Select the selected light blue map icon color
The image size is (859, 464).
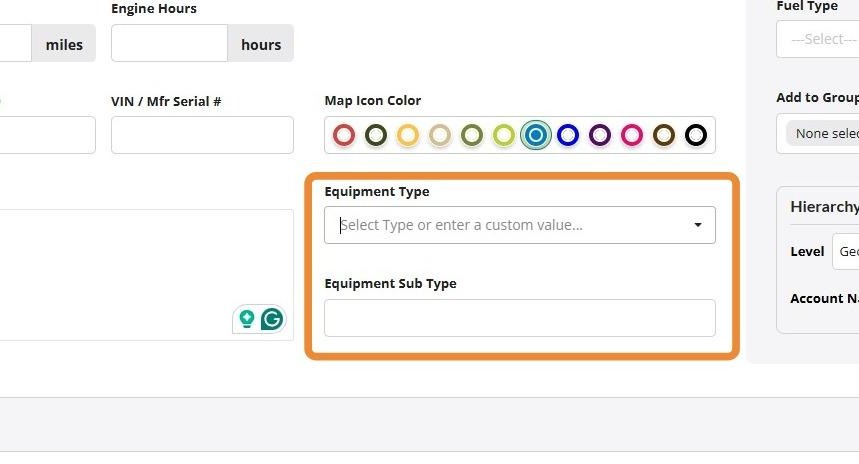pyautogui.click(x=536, y=135)
